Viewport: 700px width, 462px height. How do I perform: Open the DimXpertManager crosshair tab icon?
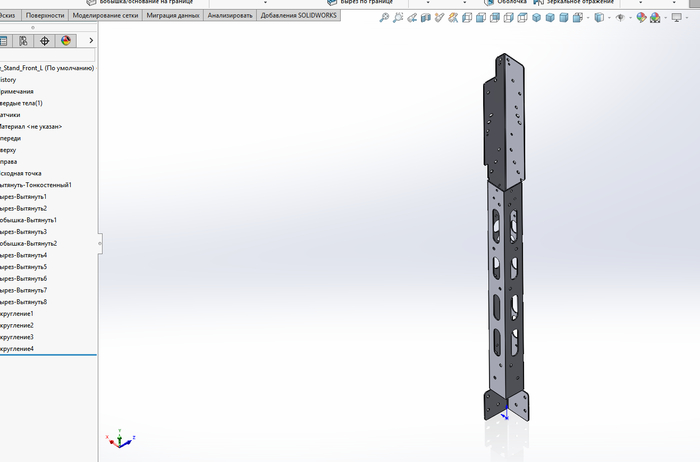click(x=45, y=41)
